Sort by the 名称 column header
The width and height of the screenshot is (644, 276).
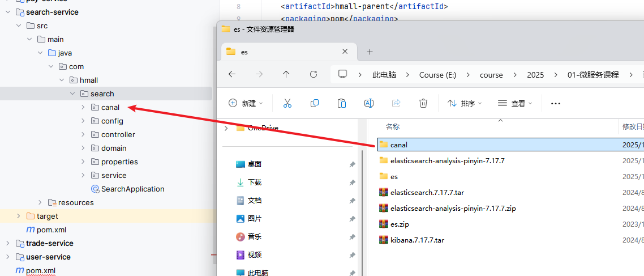point(393,127)
